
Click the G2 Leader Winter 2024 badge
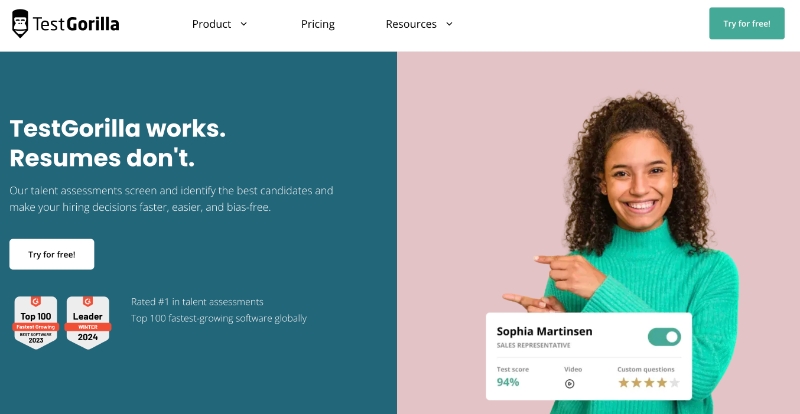(88, 322)
